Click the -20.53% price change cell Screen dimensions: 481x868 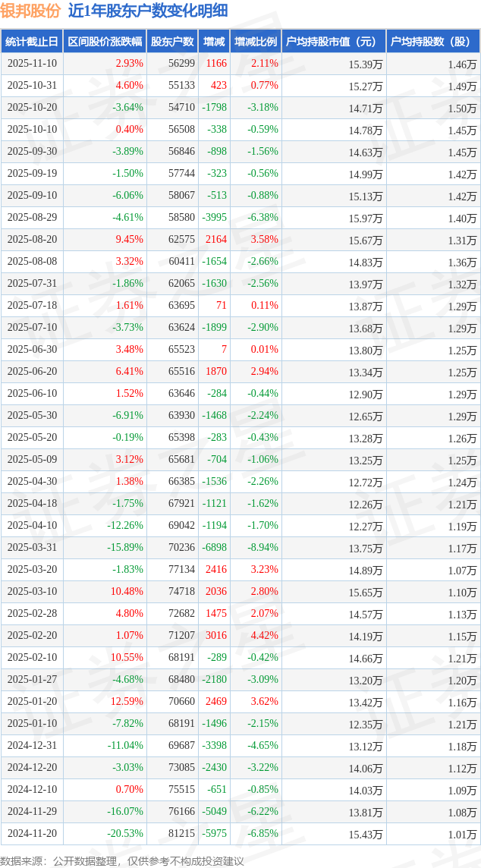point(125,834)
